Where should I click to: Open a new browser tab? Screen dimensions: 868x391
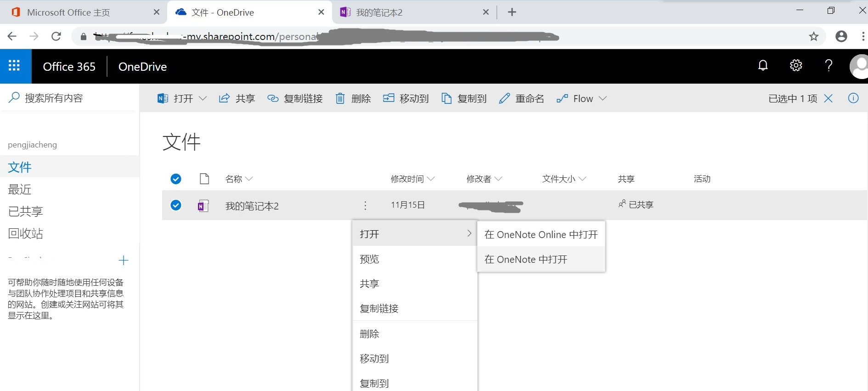pyautogui.click(x=512, y=12)
